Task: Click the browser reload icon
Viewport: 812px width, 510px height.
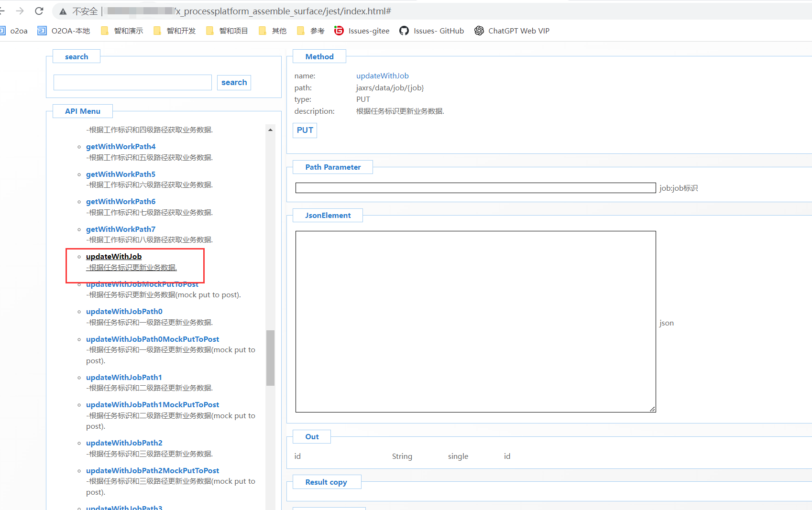Action: [39, 11]
